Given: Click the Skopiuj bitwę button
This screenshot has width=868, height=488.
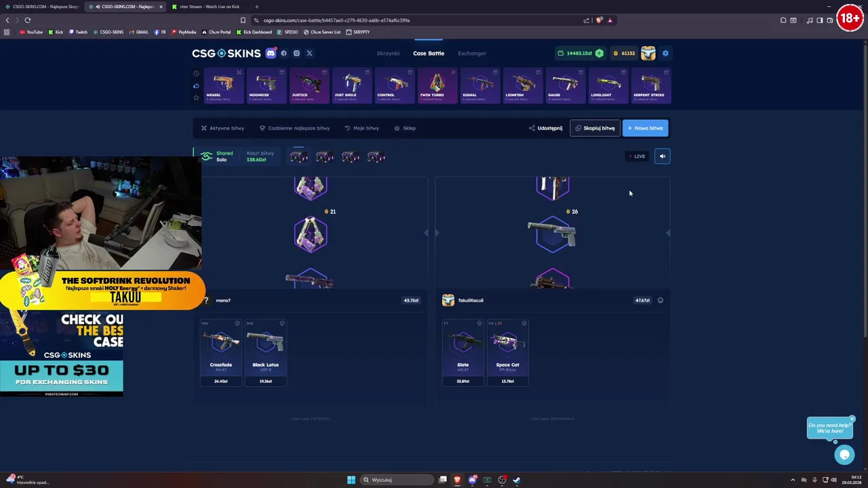Looking at the screenshot, I should click(x=595, y=128).
